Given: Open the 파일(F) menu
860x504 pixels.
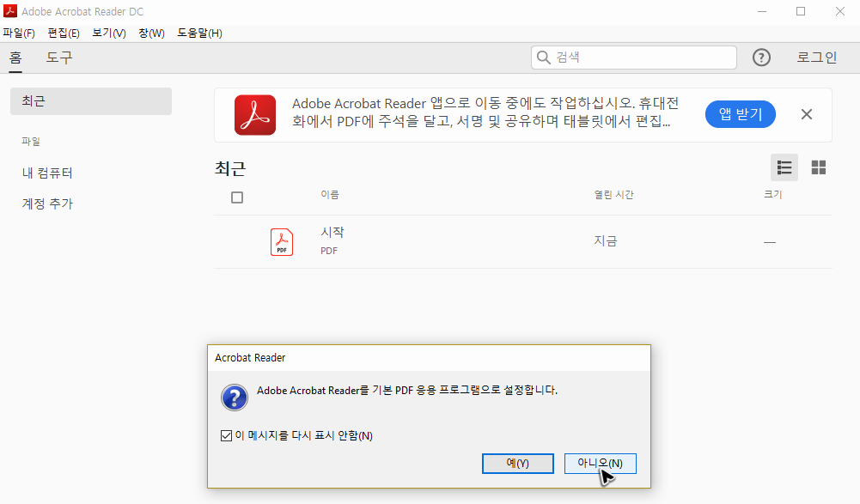Looking at the screenshot, I should (19, 33).
